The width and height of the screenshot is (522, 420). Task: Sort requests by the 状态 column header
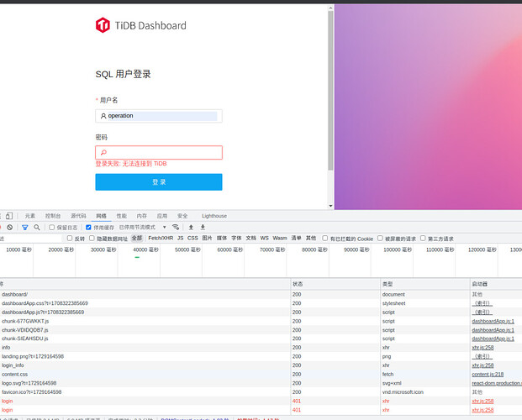(335, 284)
